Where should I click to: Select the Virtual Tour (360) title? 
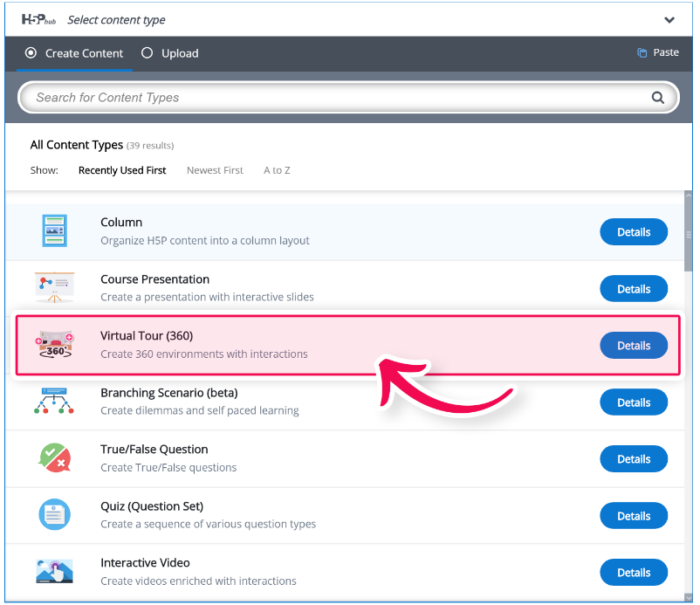[147, 336]
